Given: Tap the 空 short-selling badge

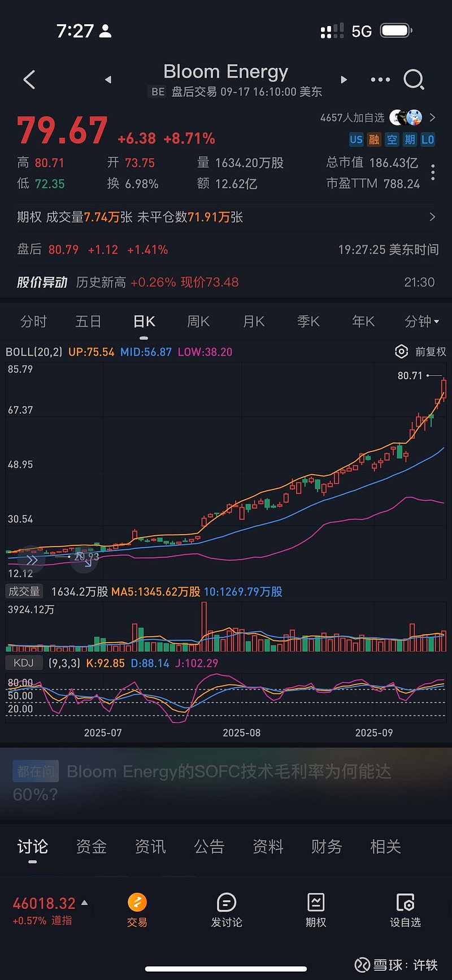Looking at the screenshot, I should coord(392,140).
